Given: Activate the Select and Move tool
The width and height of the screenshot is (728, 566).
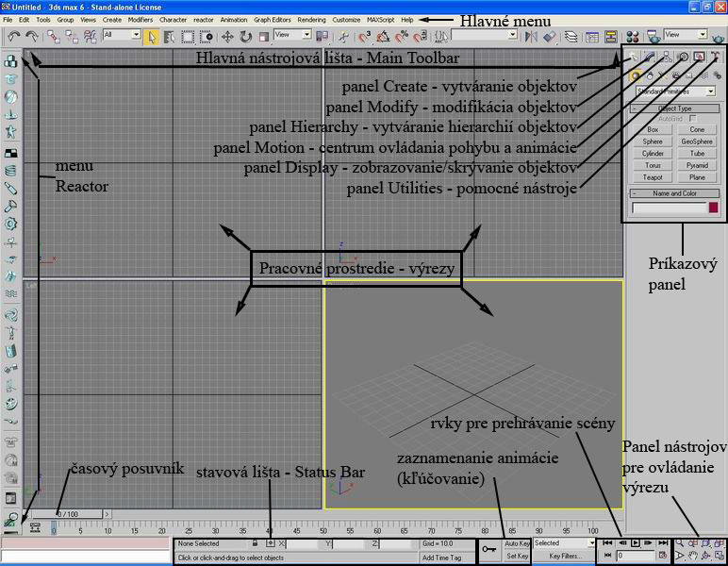Looking at the screenshot, I should [227, 37].
